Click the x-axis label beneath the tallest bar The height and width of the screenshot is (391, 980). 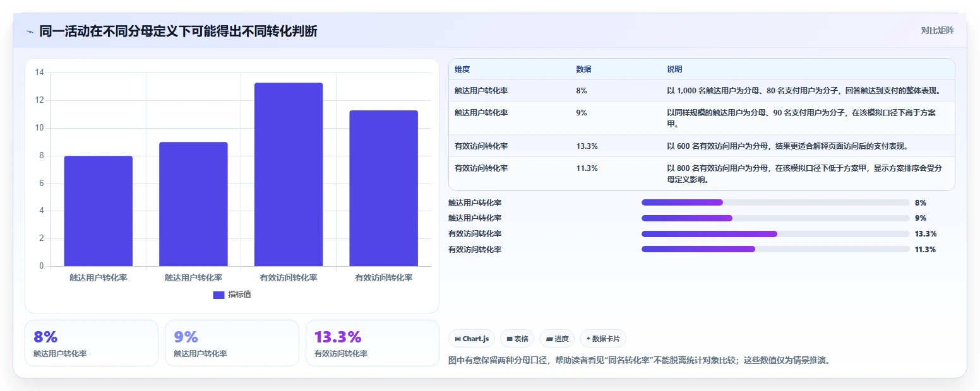coord(289,277)
